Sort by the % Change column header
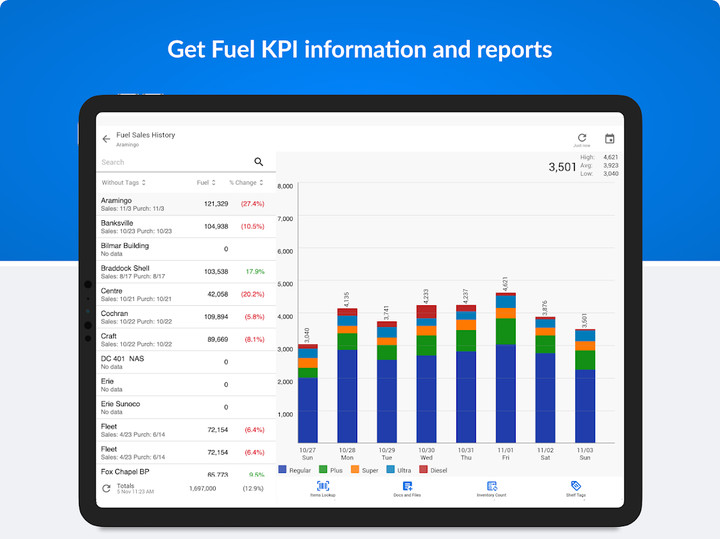The height and width of the screenshot is (539, 720). point(246,183)
